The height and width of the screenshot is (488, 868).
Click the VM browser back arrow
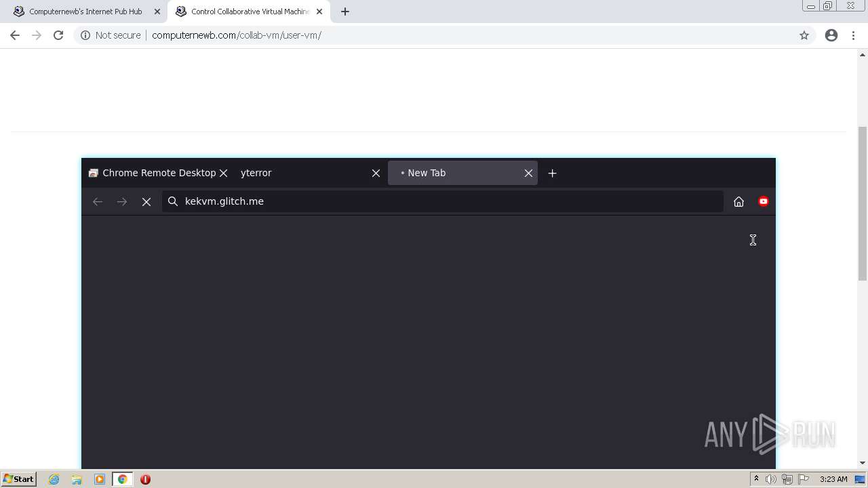[98, 201]
